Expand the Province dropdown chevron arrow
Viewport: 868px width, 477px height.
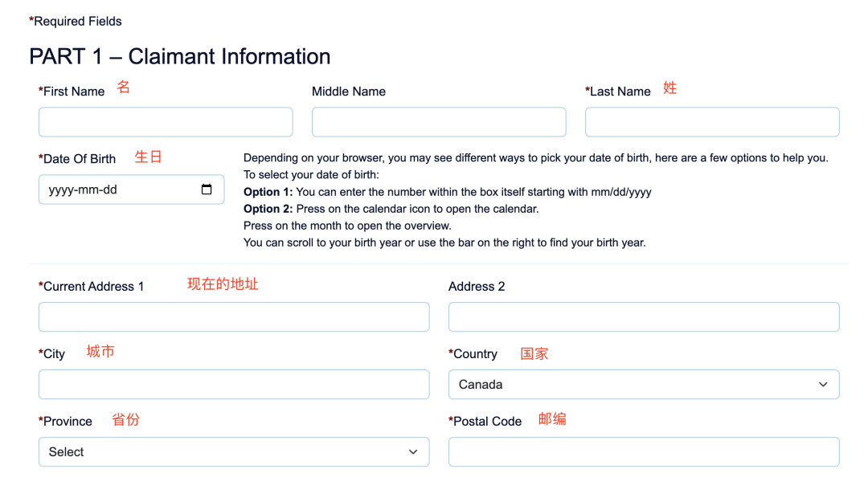[x=413, y=452]
